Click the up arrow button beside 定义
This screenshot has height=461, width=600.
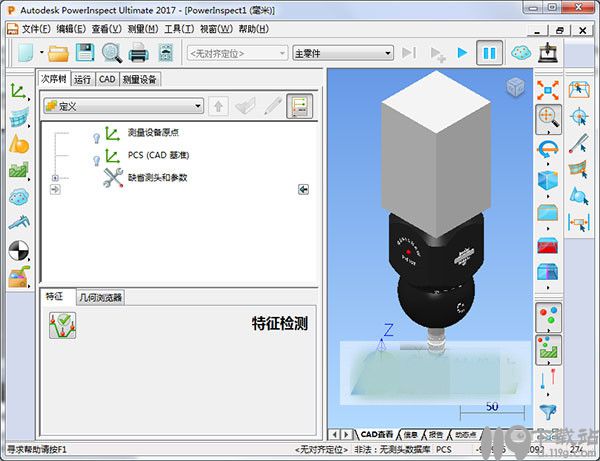pos(218,106)
